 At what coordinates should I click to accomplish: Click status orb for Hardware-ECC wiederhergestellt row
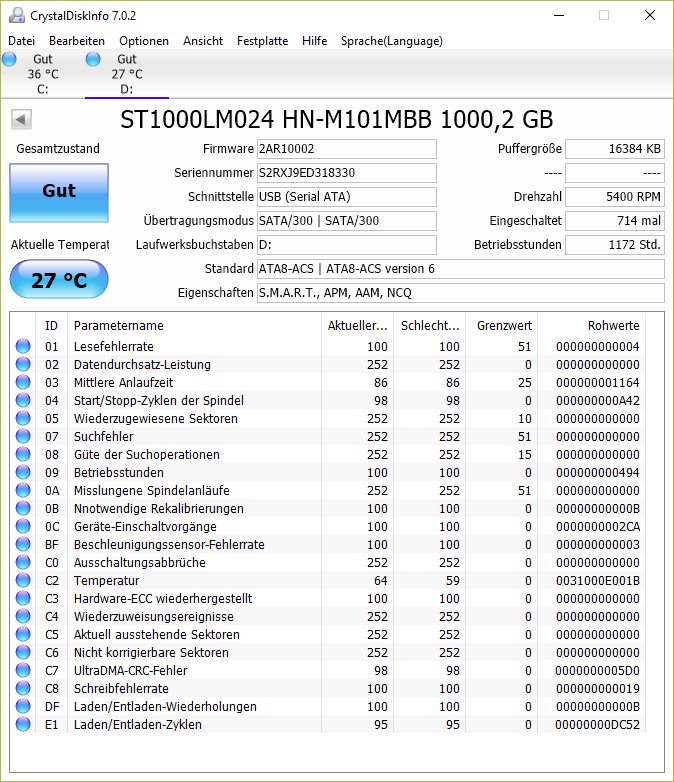coord(23,598)
